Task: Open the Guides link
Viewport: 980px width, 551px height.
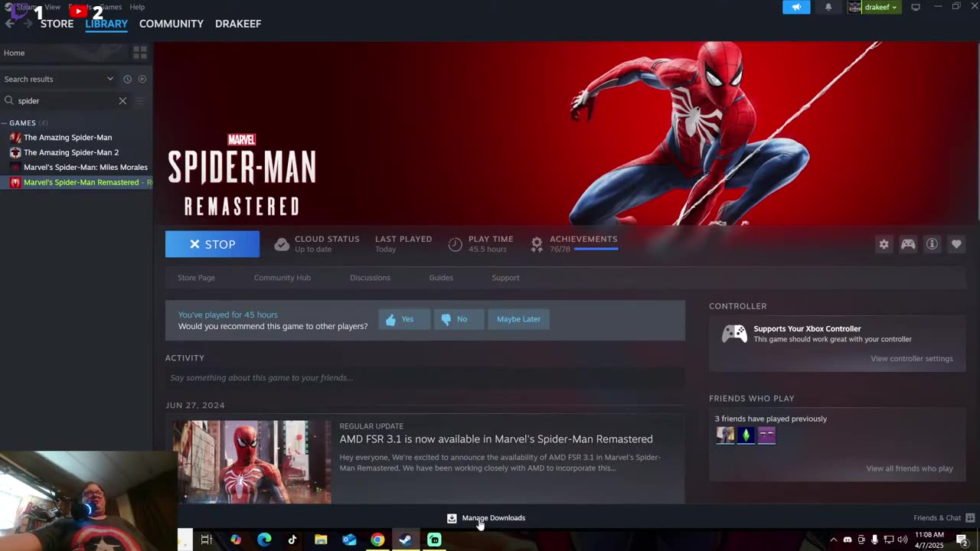Action: pyautogui.click(x=441, y=278)
